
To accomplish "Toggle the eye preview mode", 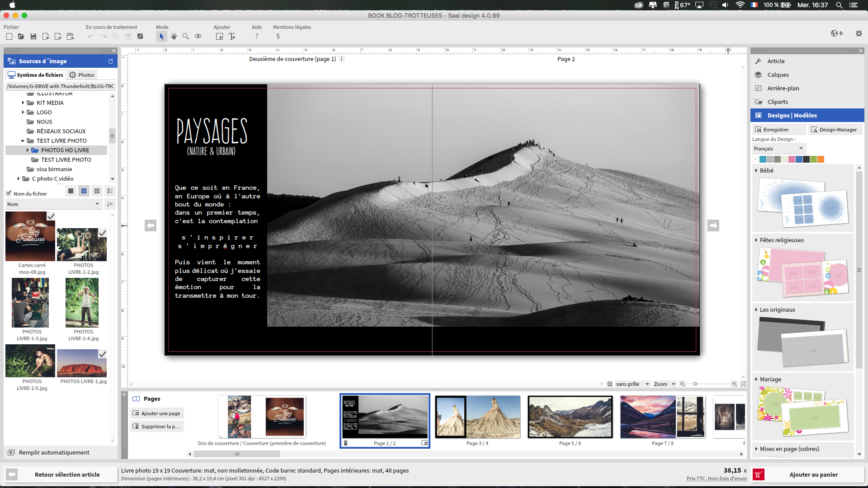I will [198, 37].
